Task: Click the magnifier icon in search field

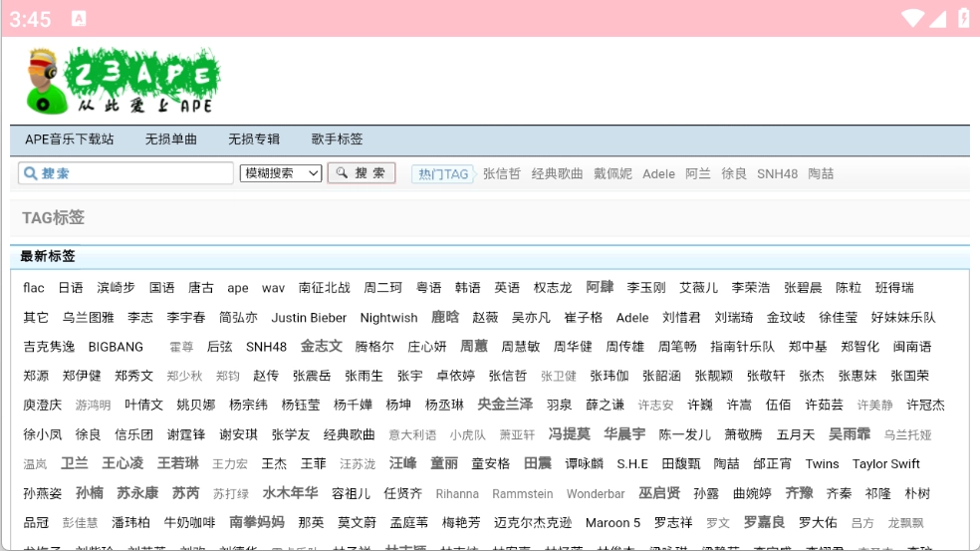Action: 30,173
